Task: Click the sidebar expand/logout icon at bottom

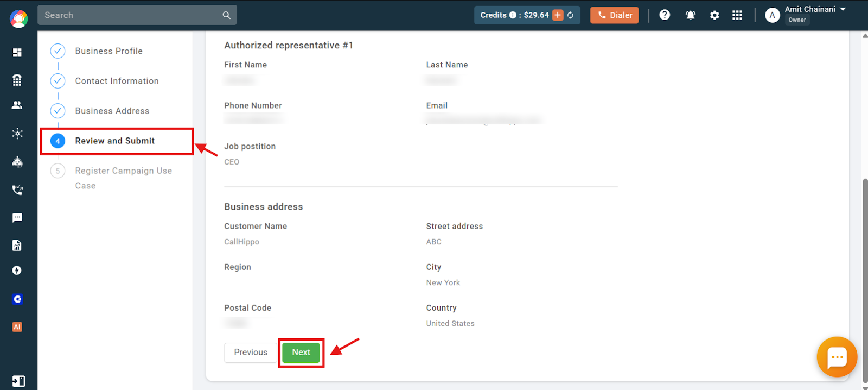Action: click(x=18, y=381)
